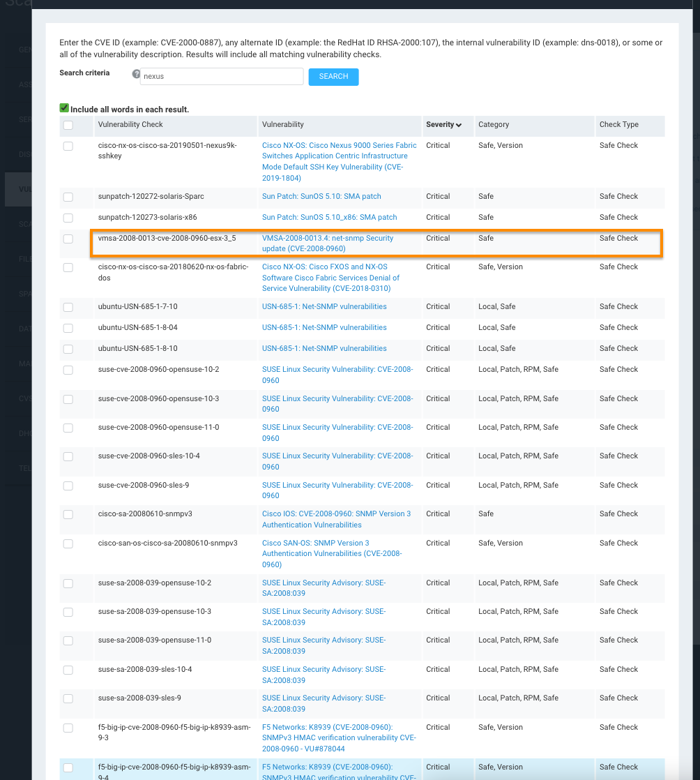Viewport: 700px width, 780px height.
Task: Open Cisco IOS SNMP Version 3 Authentication link
Action: pyautogui.click(x=337, y=519)
